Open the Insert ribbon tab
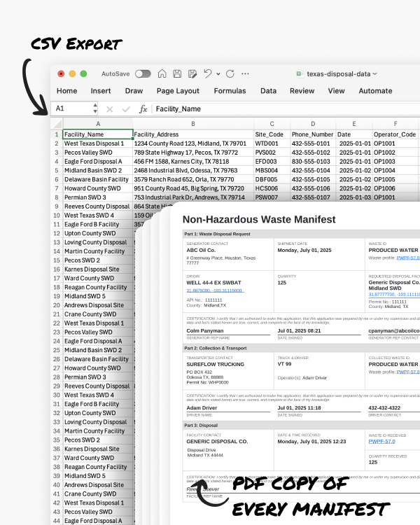The width and height of the screenshot is (420, 525). click(x=101, y=91)
